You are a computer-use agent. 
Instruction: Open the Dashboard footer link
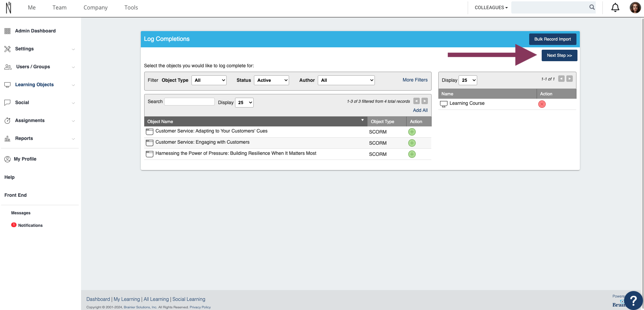click(98, 299)
